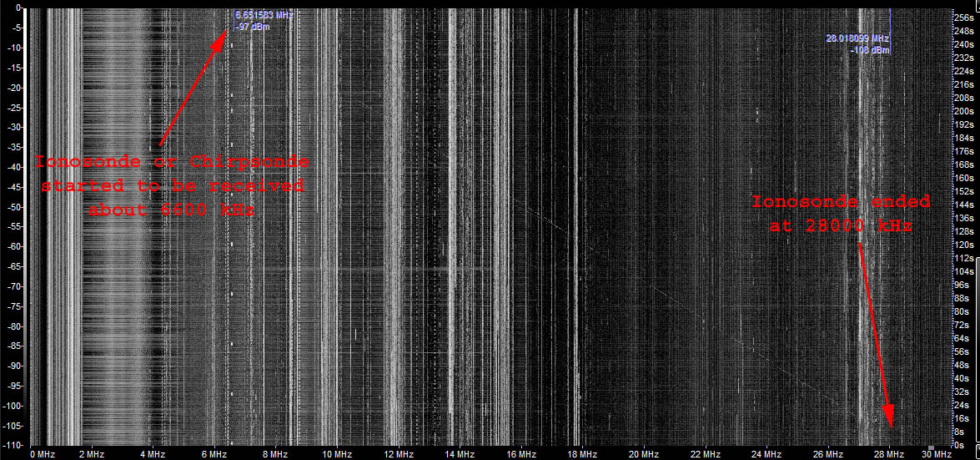
Task: Click the 8 MHz frequency axis label
Action: pyautogui.click(x=275, y=454)
